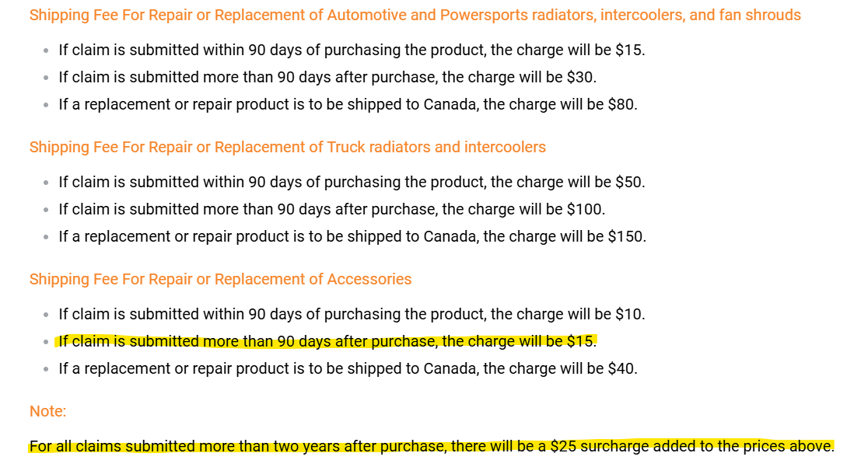868x467 pixels.
Task: Click the bullet line stating the $100 charge
Action: click(x=331, y=209)
